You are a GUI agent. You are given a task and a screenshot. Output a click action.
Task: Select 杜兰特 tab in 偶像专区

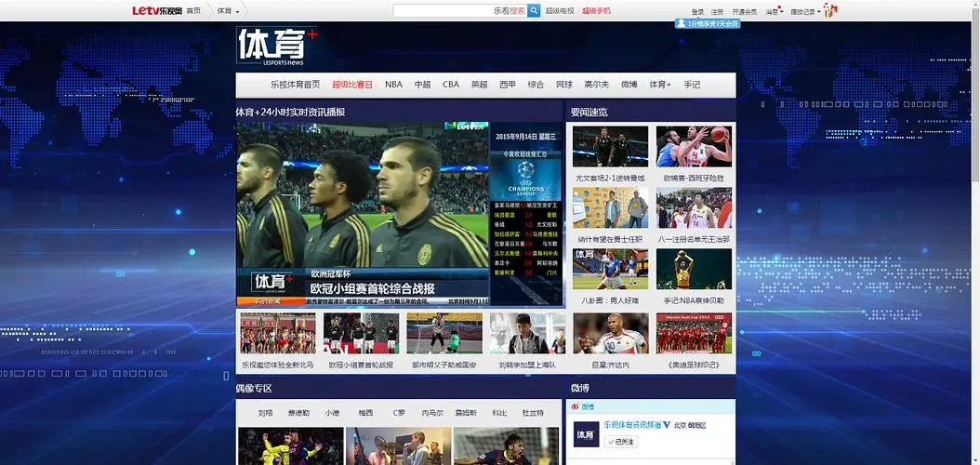[533, 413]
